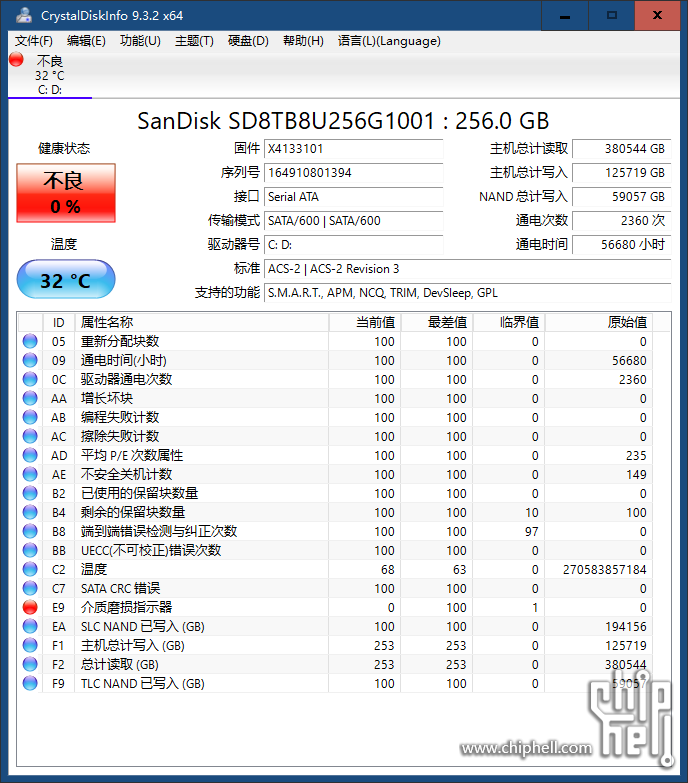Select the SATA CRC 错误 row
The image size is (688, 783).
click(x=336, y=588)
